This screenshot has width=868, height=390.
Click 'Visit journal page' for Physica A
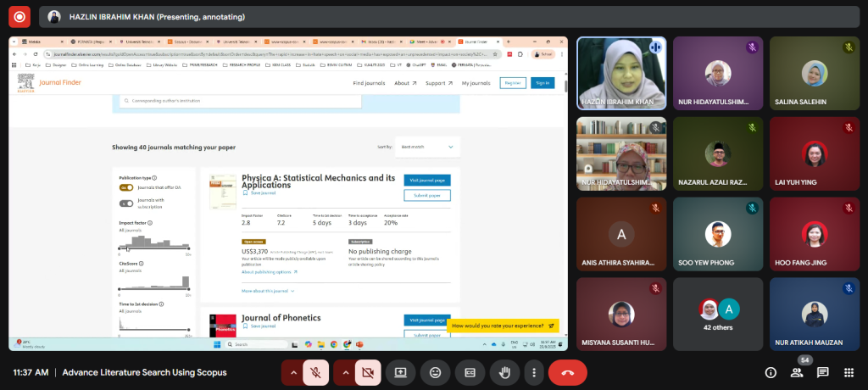[x=426, y=181]
